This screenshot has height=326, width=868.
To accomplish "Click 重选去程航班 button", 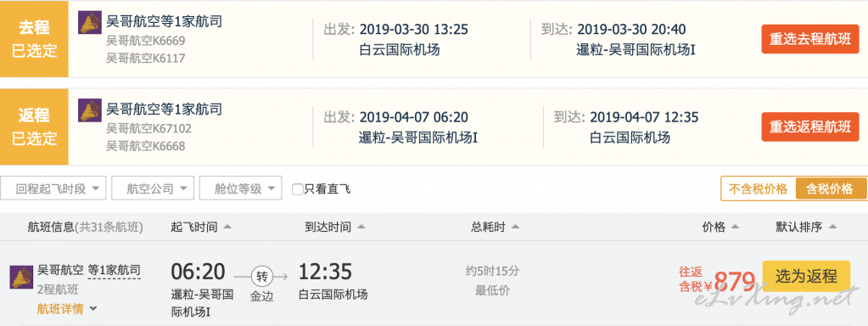I will 809,39.
